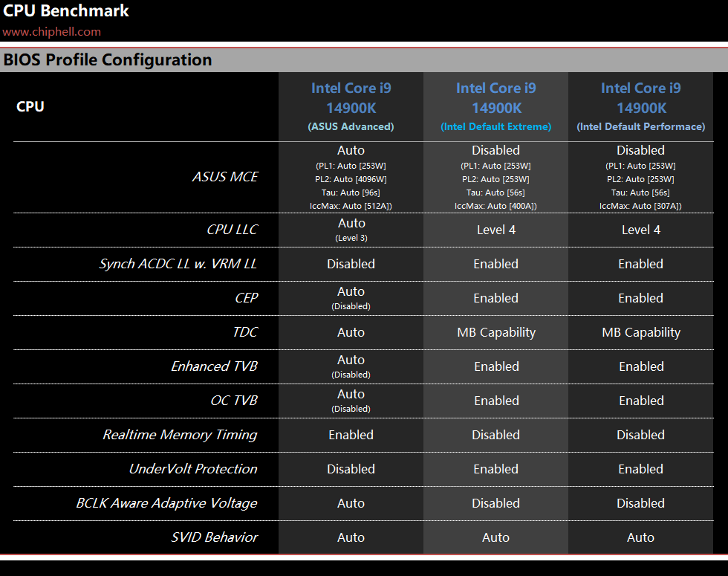Click the IccMax Auto [512A] text

351,206
